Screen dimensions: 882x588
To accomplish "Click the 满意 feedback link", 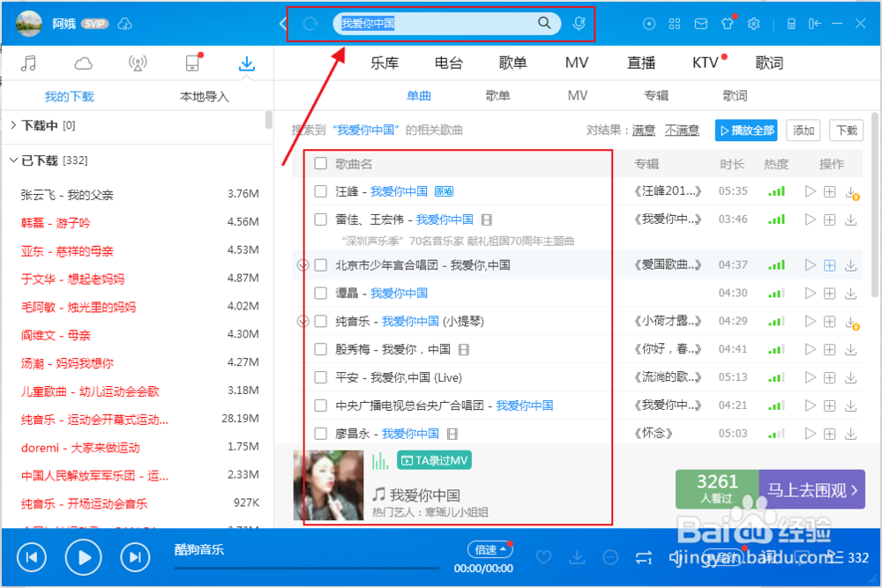I will tap(644, 130).
